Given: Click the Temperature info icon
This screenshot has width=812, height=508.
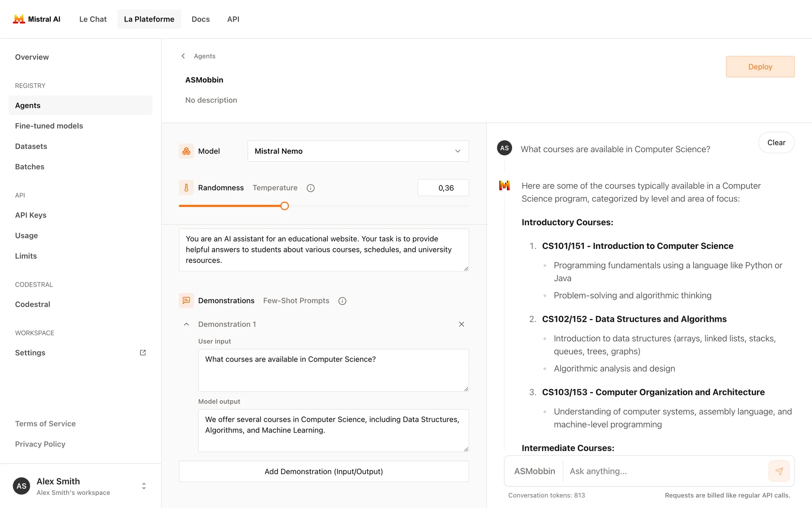Looking at the screenshot, I should click(310, 188).
